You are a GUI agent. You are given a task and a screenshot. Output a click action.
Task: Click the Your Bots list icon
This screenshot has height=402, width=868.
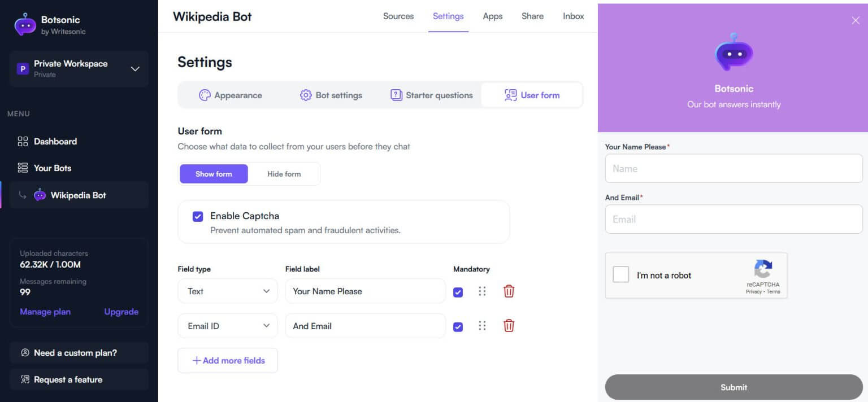(23, 168)
